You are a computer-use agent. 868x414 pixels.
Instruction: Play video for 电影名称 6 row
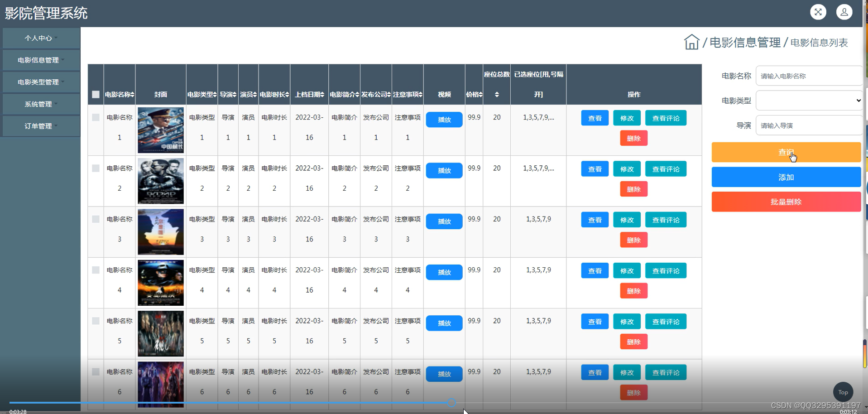pyautogui.click(x=444, y=374)
